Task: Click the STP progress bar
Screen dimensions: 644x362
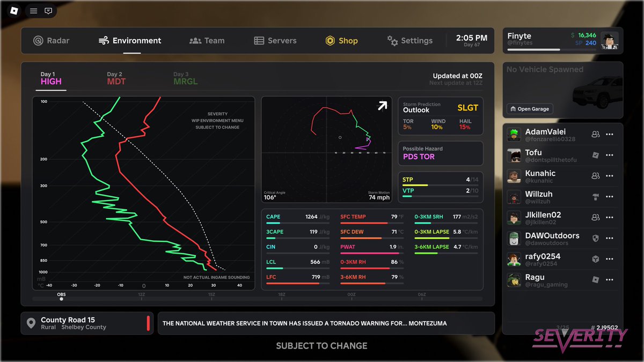Action: pyautogui.click(x=440, y=186)
